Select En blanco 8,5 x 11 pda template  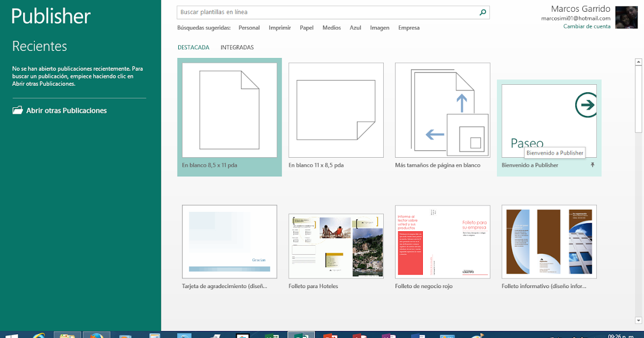pyautogui.click(x=230, y=117)
